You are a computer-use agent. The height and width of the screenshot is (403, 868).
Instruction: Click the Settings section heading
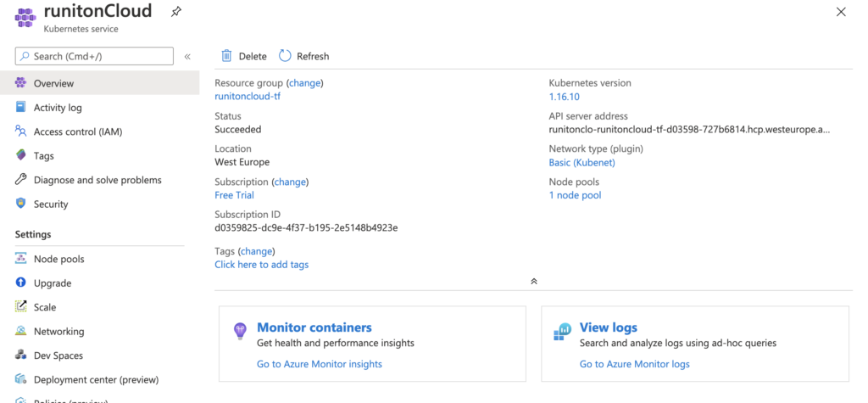(33, 234)
